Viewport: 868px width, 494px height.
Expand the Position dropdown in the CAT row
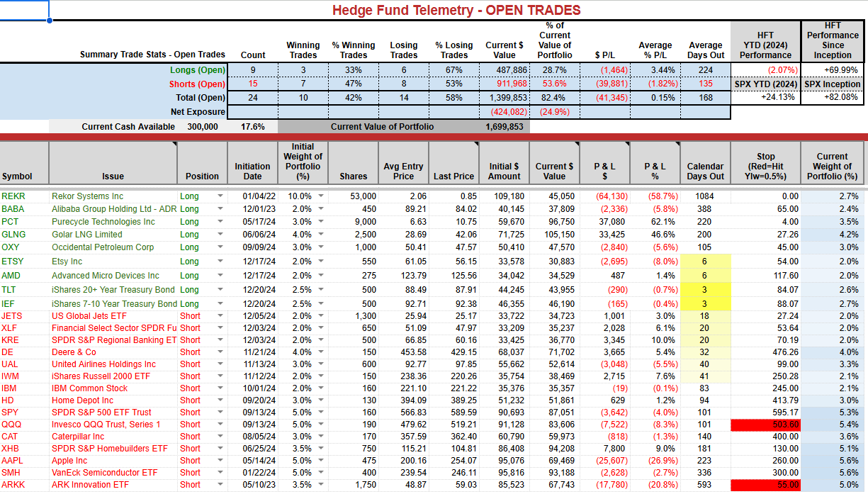click(220, 437)
